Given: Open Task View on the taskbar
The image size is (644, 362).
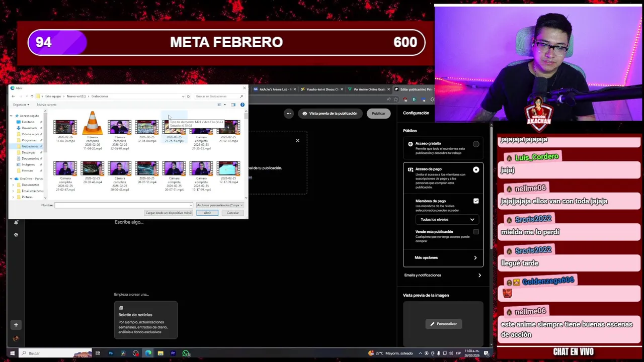Looking at the screenshot, I should [x=98, y=353].
